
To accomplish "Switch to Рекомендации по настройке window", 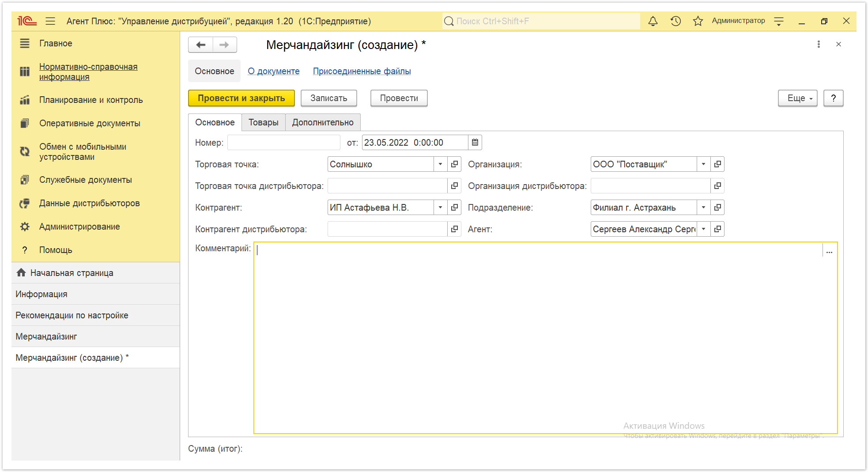I will point(95,315).
